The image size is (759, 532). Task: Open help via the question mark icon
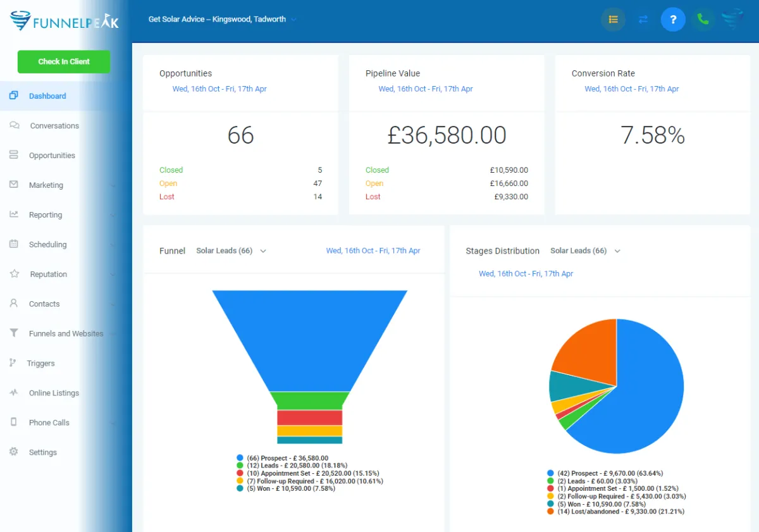pos(673,20)
